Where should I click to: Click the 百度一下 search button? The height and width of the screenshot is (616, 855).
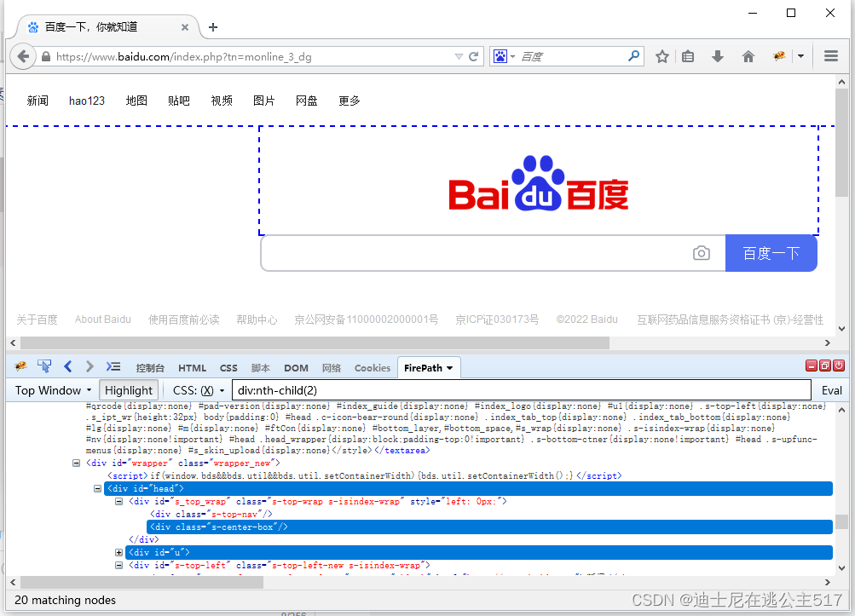click(x=771, y=253)
